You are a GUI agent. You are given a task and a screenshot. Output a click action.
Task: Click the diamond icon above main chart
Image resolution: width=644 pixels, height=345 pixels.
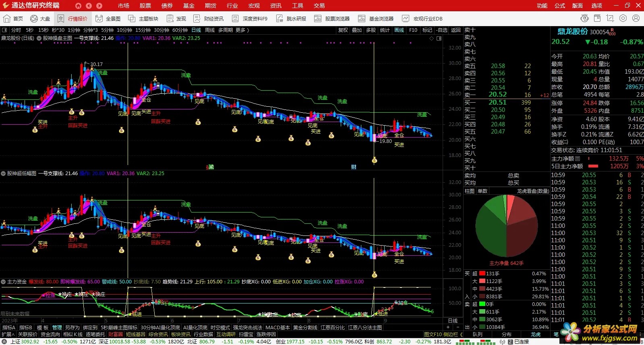pos(432,38)
